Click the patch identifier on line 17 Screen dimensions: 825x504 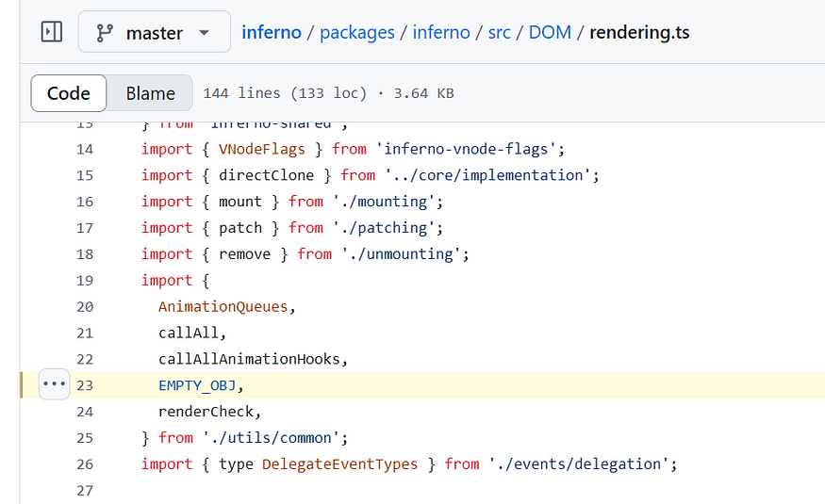tap(240, 228)
